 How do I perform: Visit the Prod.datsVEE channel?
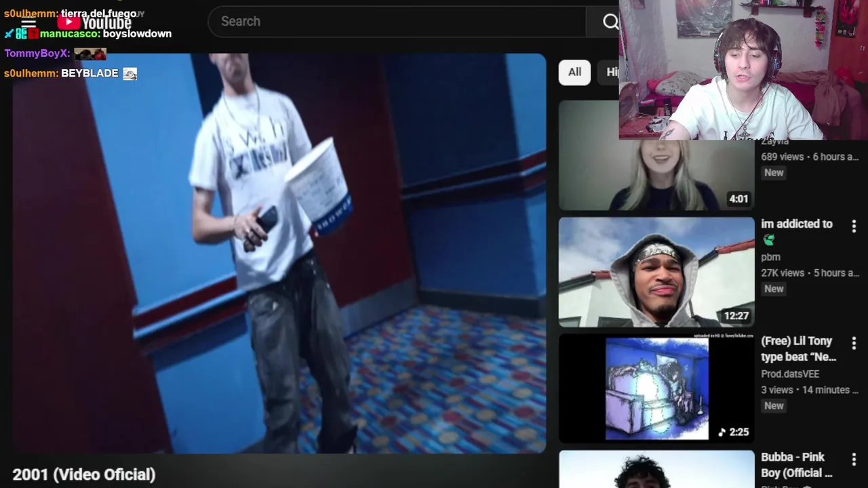coord(790,373)
